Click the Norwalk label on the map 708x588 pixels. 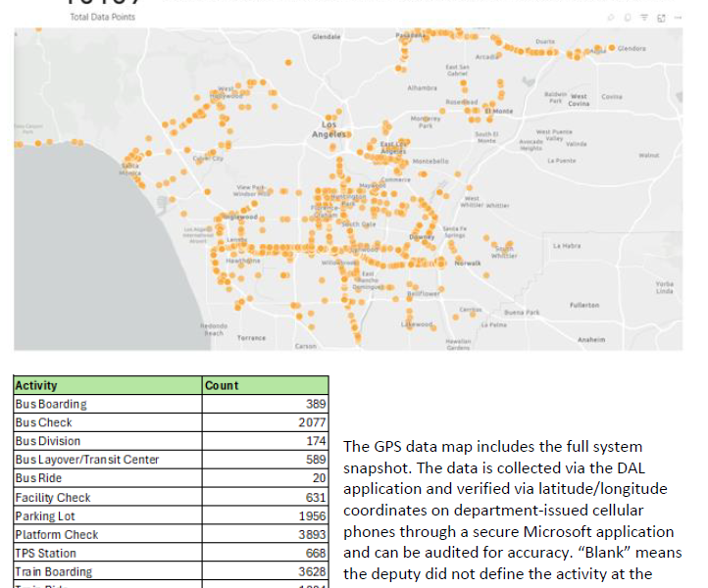point(468,264)
